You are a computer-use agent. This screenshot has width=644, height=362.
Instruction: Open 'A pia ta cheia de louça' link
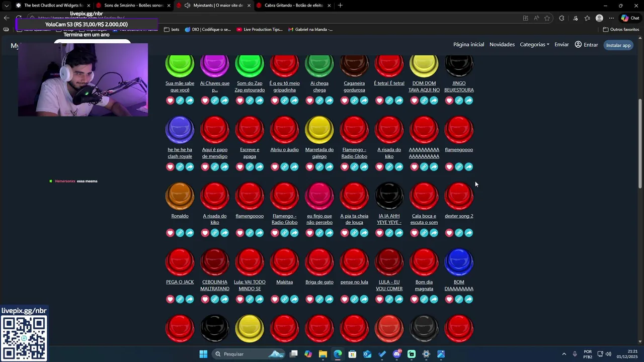point(354,219)
